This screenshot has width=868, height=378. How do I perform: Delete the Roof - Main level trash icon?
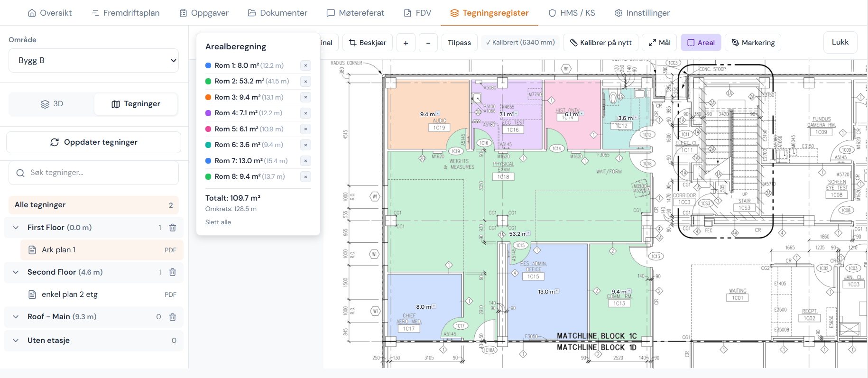pyautogui.click(x=173, y=317)
